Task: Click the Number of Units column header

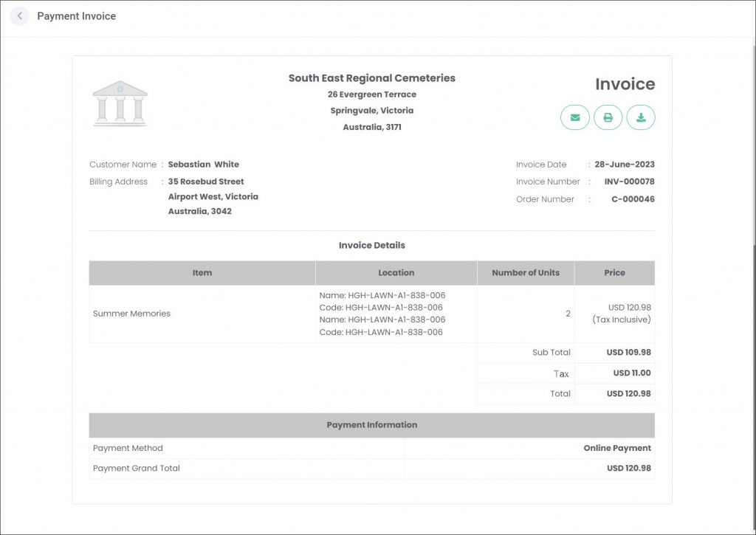Action: pyautogui.click(x=526, y=273)
